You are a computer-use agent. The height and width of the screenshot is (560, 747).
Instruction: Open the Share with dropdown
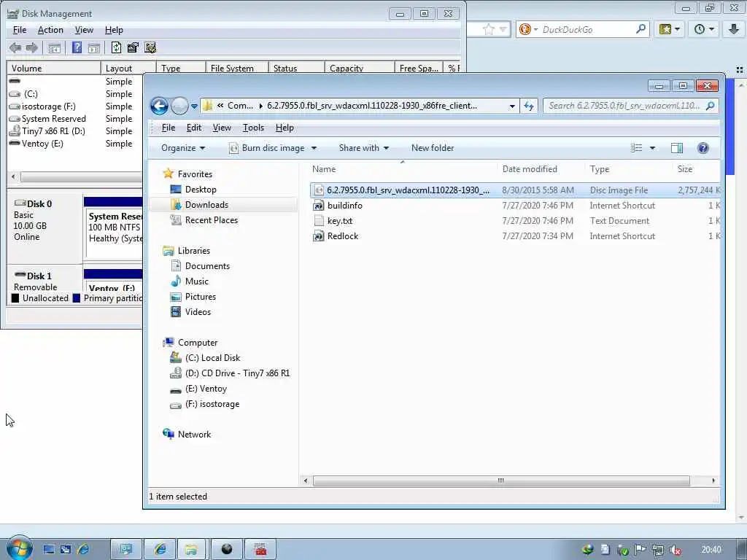click(364, 148)
